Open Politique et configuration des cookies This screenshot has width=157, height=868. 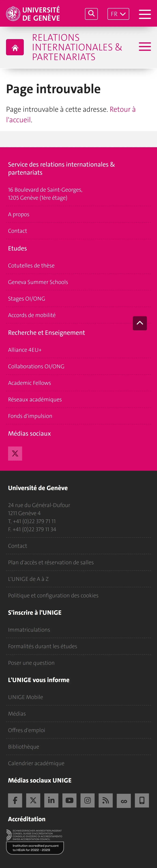pyautogui.click(x=53, y=595)
